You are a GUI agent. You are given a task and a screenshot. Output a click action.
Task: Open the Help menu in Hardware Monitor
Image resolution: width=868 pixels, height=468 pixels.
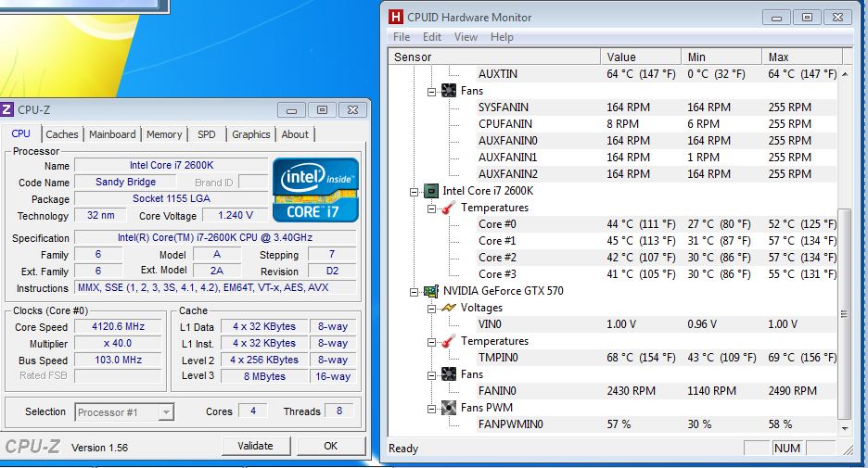(502, 37)
